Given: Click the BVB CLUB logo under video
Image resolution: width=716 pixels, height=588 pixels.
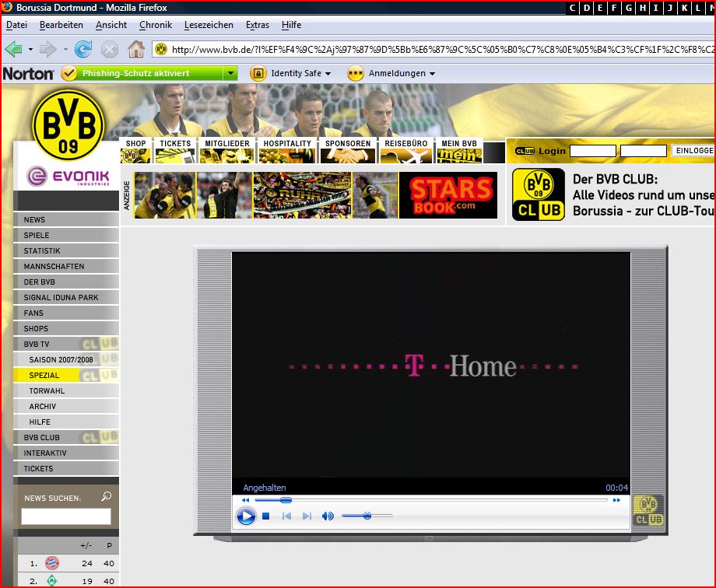Looking at the screenshot, I should [x=648, y=510].
